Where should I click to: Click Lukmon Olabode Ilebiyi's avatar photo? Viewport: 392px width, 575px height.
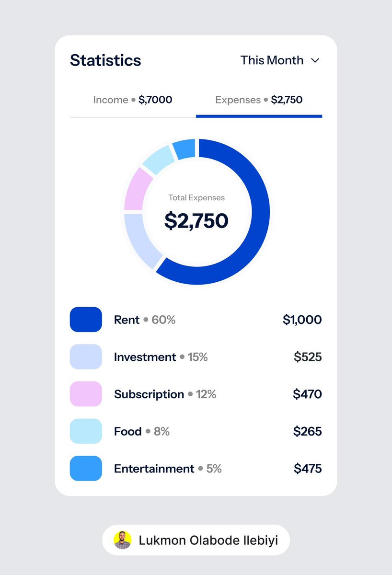(123, 540)
